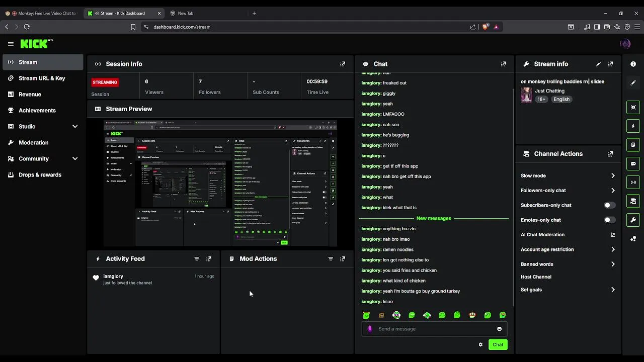Pop out the Chat panel

[x=503, y=64]
